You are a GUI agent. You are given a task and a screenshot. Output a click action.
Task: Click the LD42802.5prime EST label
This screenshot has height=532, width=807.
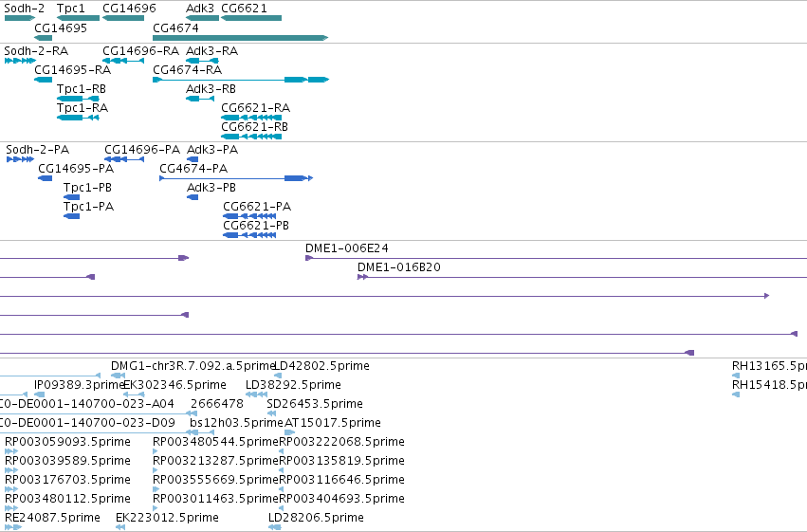pos(322,366)
